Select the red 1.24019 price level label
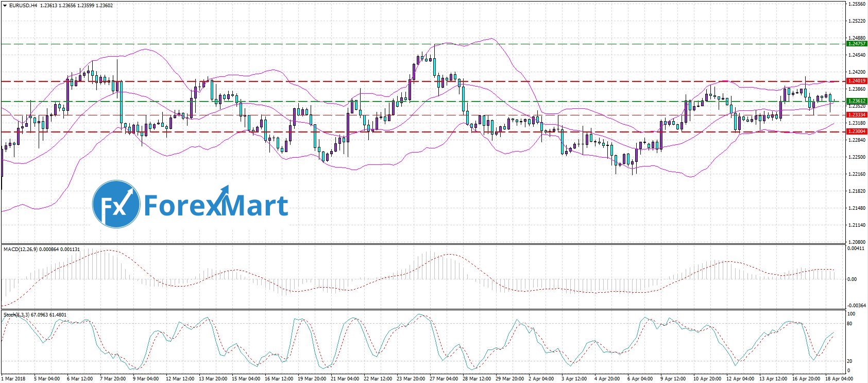 856,81
